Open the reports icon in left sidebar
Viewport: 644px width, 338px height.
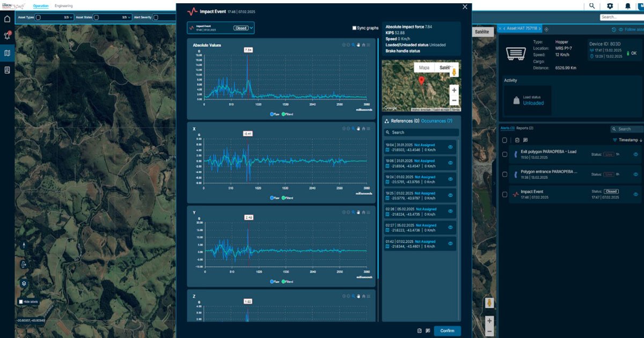[x=8, y=70]
